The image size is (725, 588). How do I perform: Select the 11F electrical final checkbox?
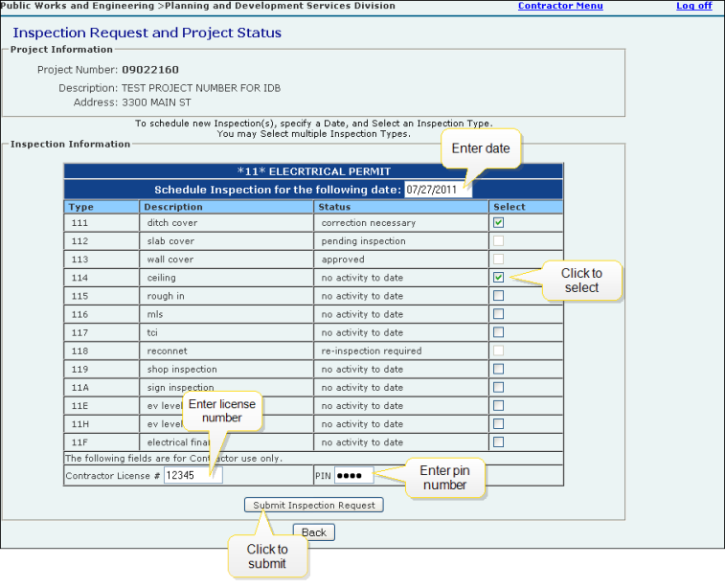tap(498, 441)
